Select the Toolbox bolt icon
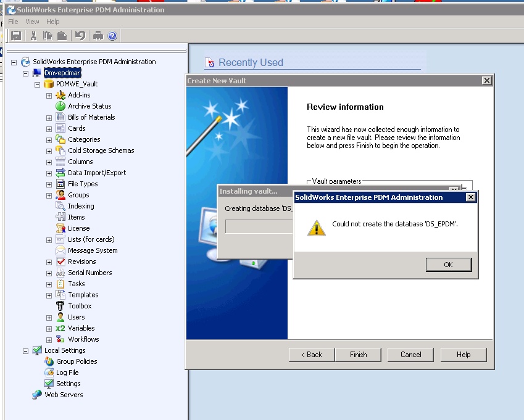This screenshot has height=420, width=524. (60, 306)
